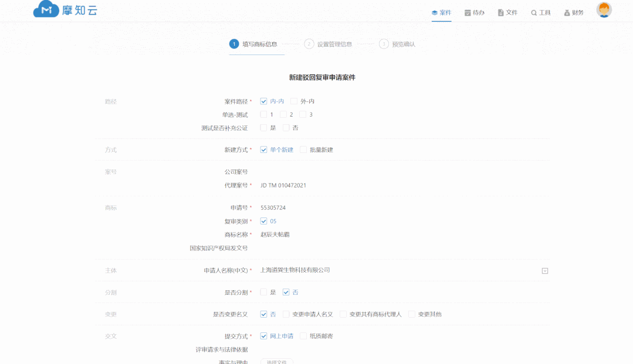Toggle 单个新建 checkbox
Screen dimensions: 633x364
coord(263,149)
